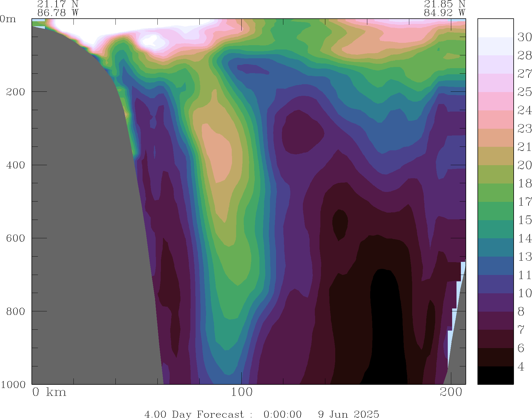Click the 0:00:00 forecast time text
The image size is (532, 420).
click(282, 414)
